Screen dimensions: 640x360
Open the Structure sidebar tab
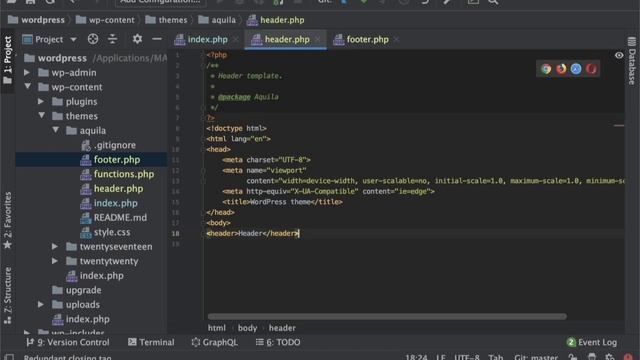[x=7, y=296]
